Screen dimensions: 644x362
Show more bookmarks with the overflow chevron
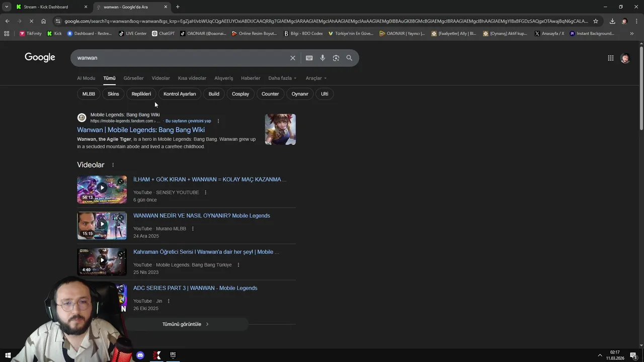632,34
